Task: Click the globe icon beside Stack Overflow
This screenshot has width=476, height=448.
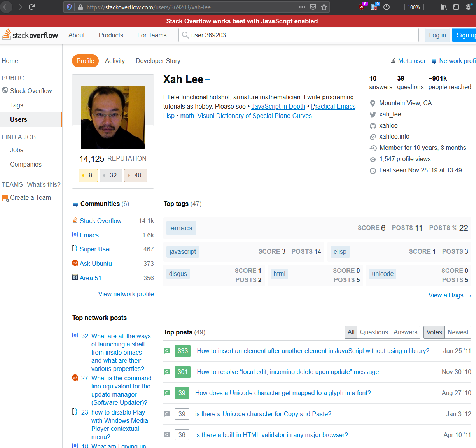Action: (x=5, y=90)
